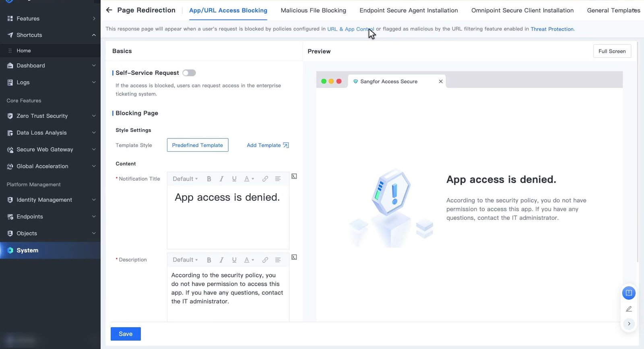Toggle bold in Notification Title editor
The image size is (644, 349).
pos(209,179)
